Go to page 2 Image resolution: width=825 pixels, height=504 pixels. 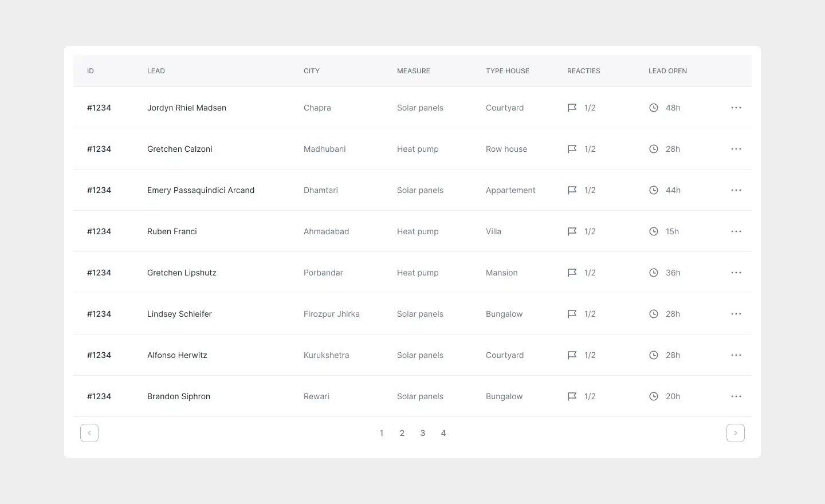pyautogui.click(x=402, y=433)
